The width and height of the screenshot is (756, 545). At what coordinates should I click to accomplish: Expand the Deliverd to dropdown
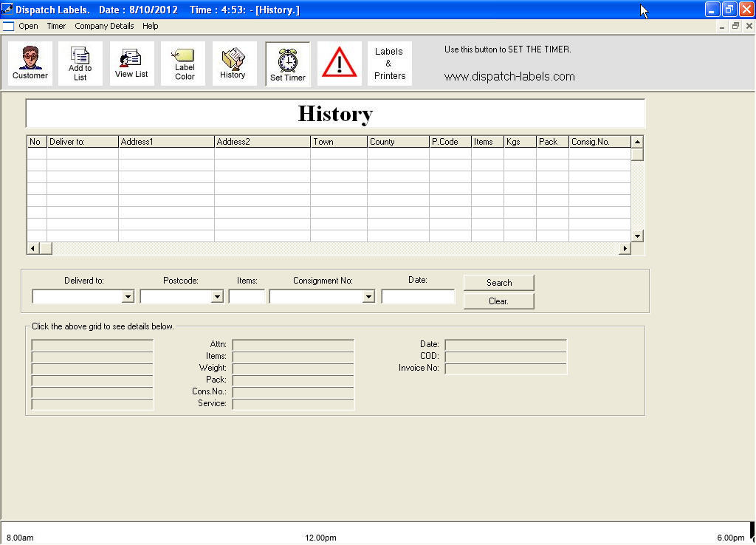[x=128, y=297]
